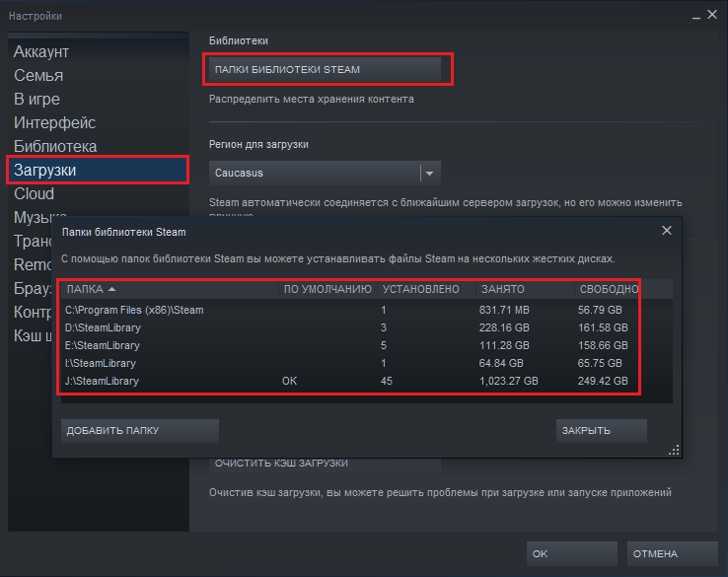Sort by the ПАПКА column header
The image size is (728, 577).
170,289
